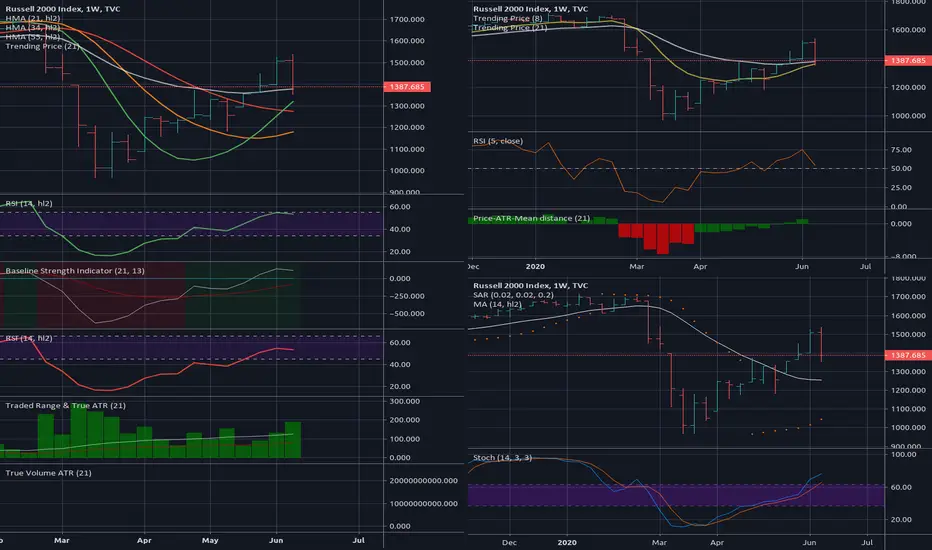This screenshot has height=550, width=932.
Task: Click the -250.000 baseline axis value
Action: coord(407,296)
